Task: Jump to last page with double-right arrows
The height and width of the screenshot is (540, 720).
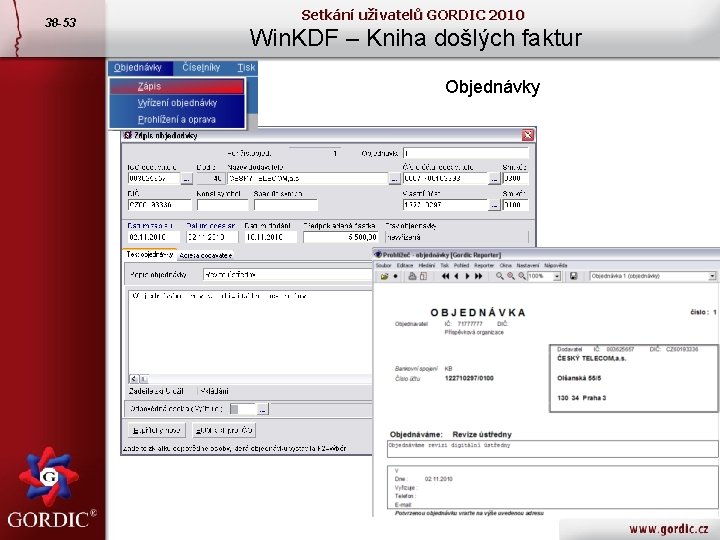Action: tap(478, 276)
